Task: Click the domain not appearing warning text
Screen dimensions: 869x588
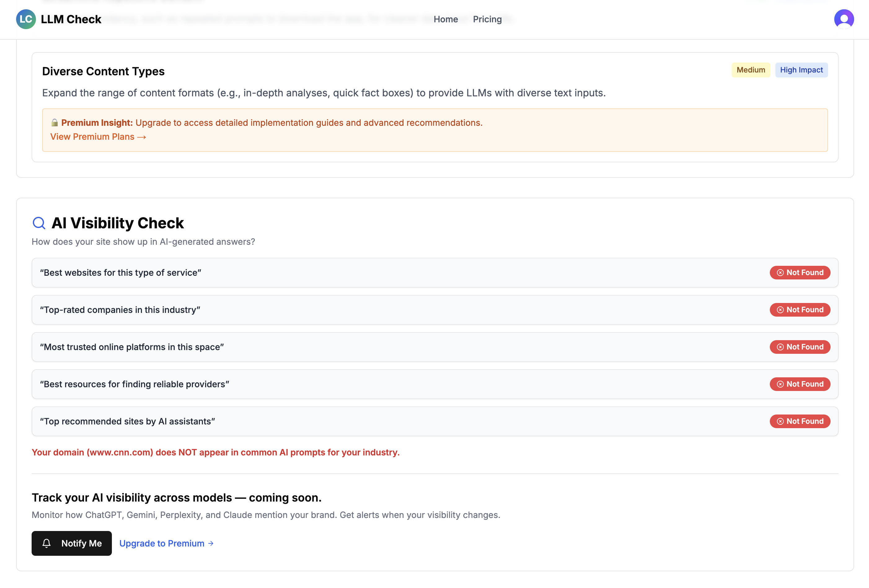Action: point(216,452)
